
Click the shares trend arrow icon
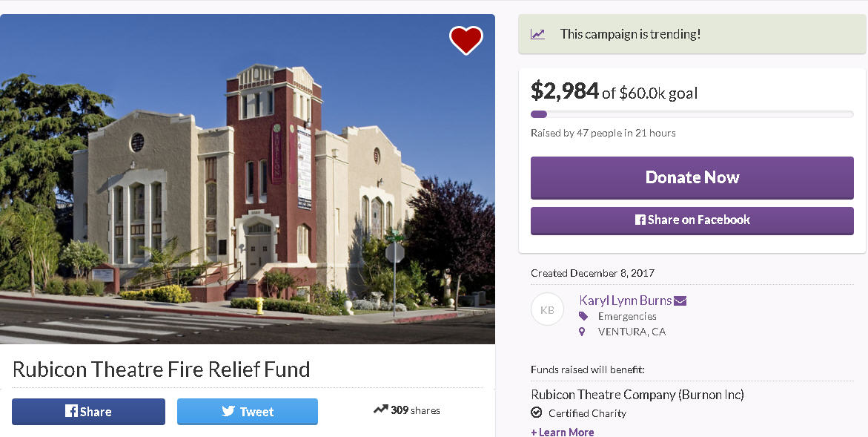point(380,409)
